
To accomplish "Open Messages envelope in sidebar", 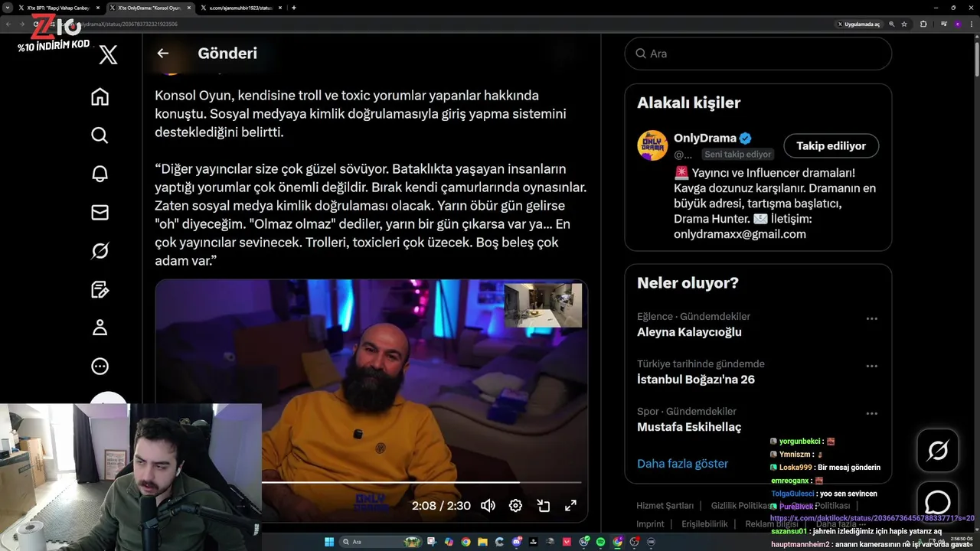I will pyautogui.click(x=100, y=212).
